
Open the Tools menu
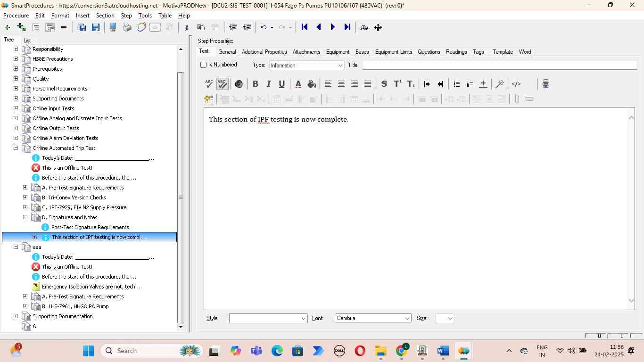click(x=145, y=16)
